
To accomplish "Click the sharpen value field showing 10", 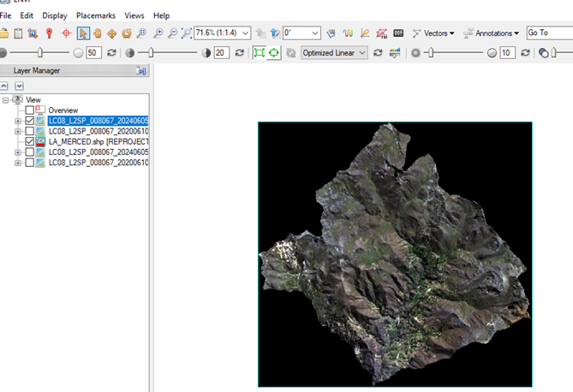I will click(x=508, y=53).
